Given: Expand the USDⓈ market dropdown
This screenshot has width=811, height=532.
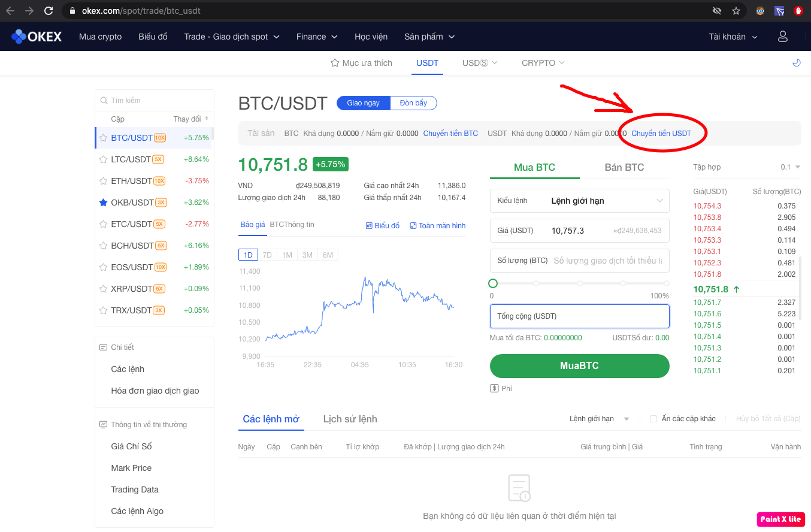Looking at the screenshot, I should point(480,63).
